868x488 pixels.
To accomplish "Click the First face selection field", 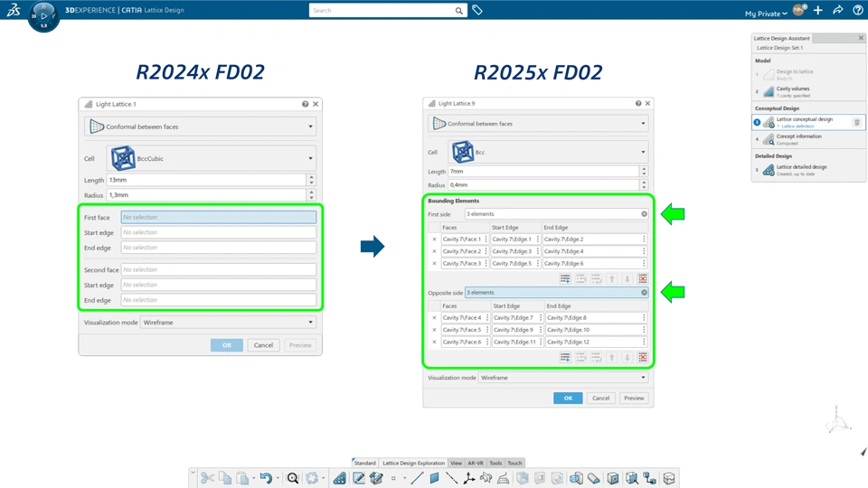I will point(219,218).
